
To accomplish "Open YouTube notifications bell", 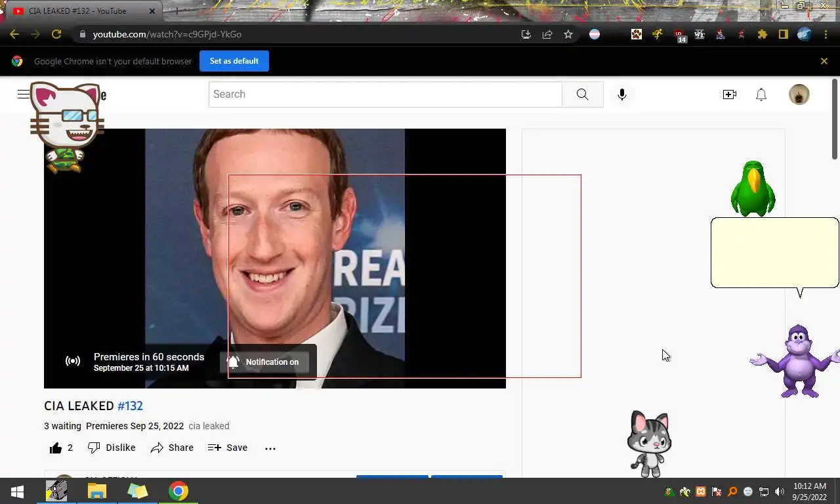I will click(x=761, y=94).
